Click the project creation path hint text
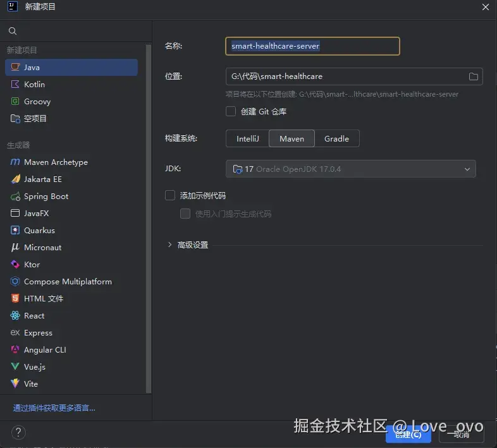The image size is (497, 448). pos(341,94)
